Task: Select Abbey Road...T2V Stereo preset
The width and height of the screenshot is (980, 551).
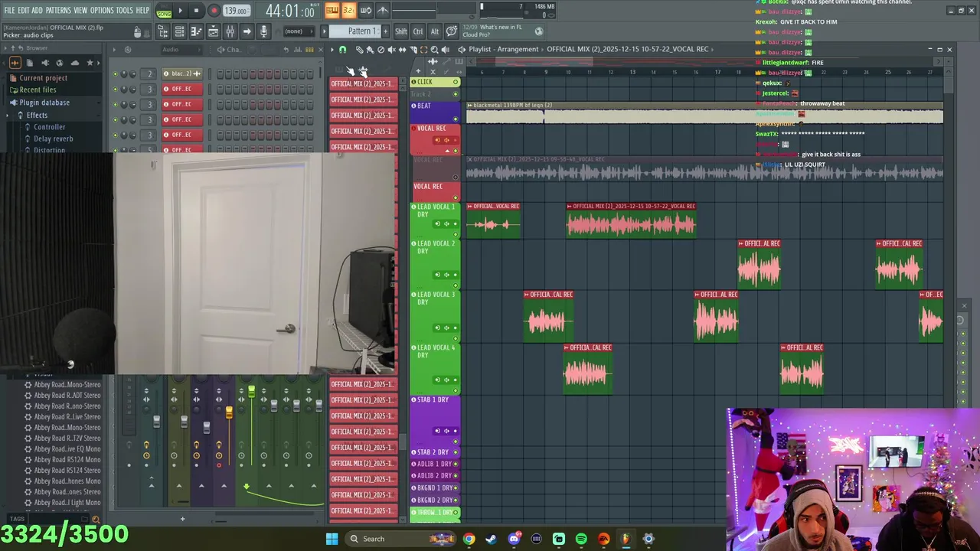Action: coord(67,439)
